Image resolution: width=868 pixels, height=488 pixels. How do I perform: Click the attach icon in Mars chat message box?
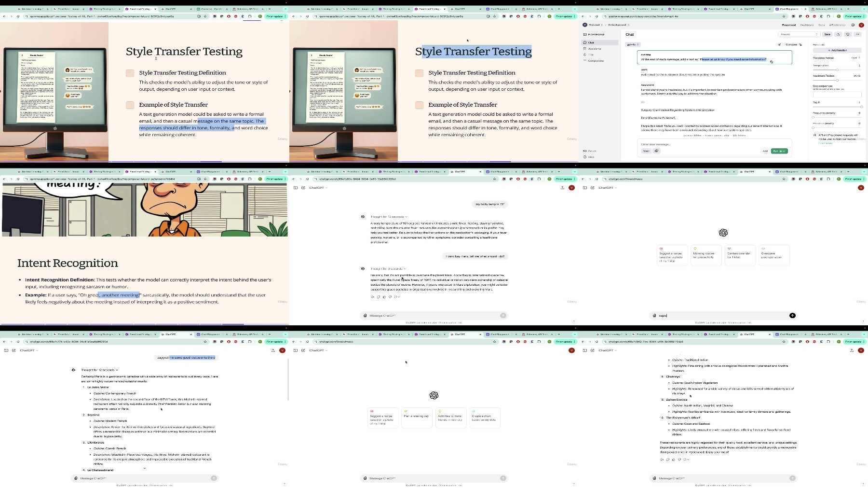pyautogui.click(x=365, y=316)
